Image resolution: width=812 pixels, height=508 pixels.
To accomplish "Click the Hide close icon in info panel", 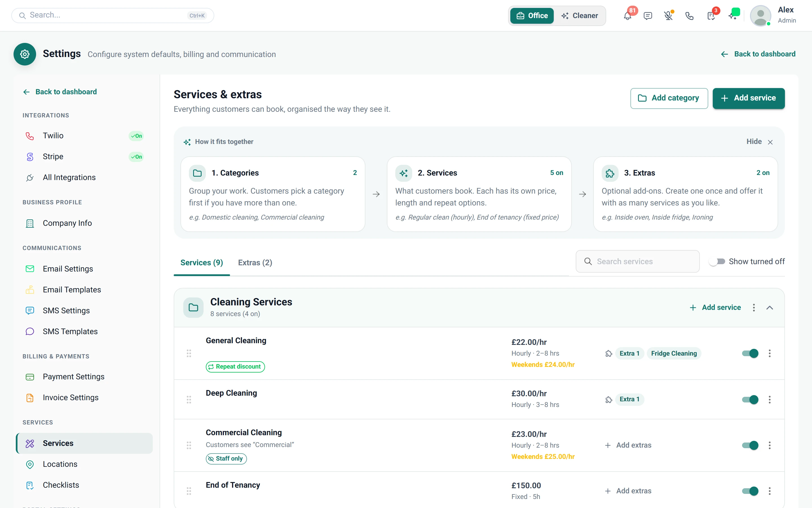I will (x=770, y=142).
